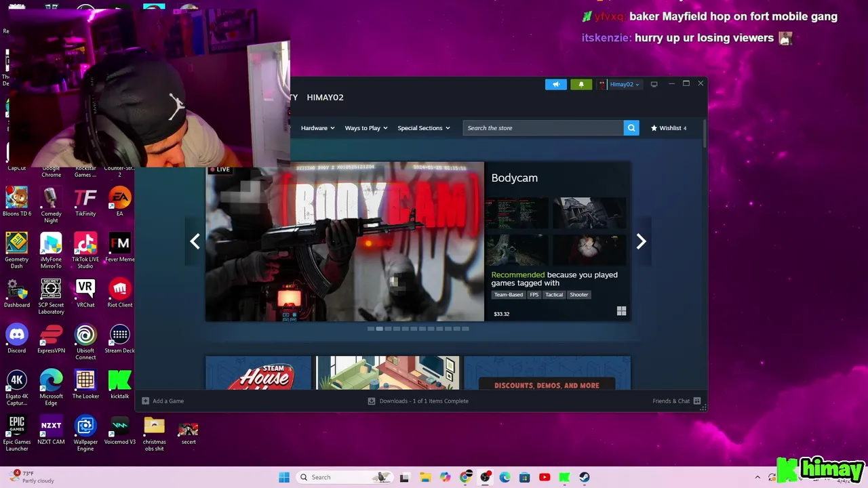Image resolution: width=868 pixels, height=488 pixels.
Task: Open File Explorer from taskbar
Action: tap(425, 477)
